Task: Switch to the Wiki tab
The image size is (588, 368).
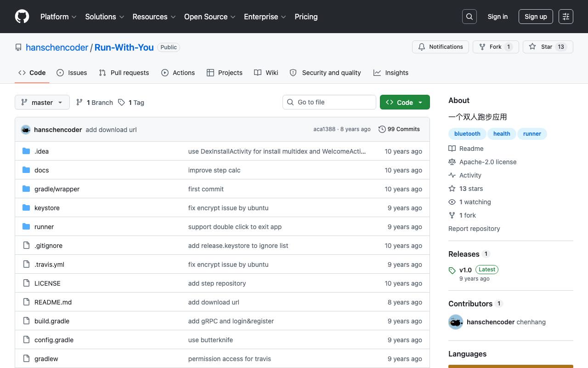Action: 266,73
